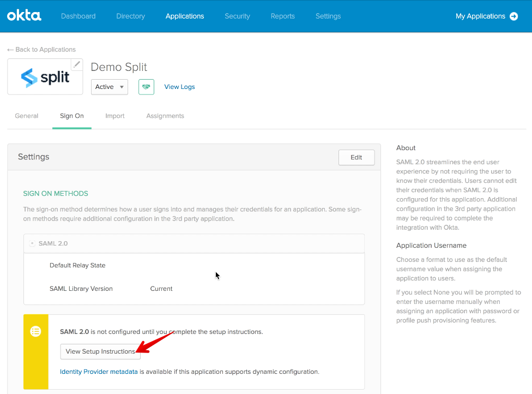Open the Settings menu in the top bar
The width and height of the screenshot is (532, 394).
(x=328, y=16)
